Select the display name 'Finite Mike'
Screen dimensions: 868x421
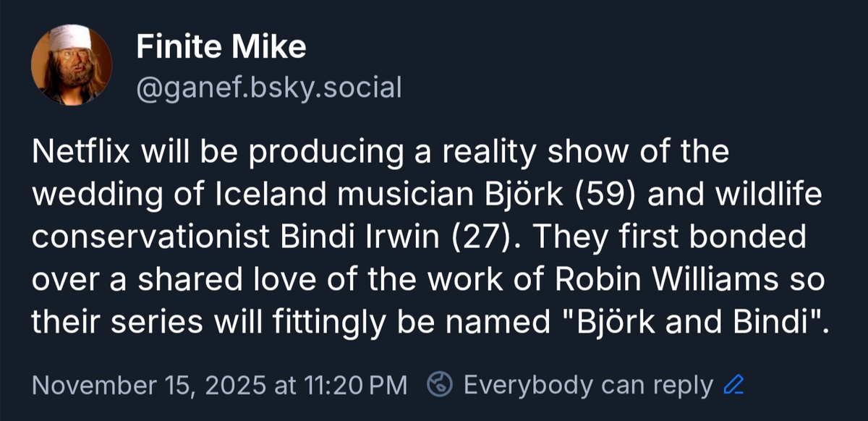tap(221, 46)
